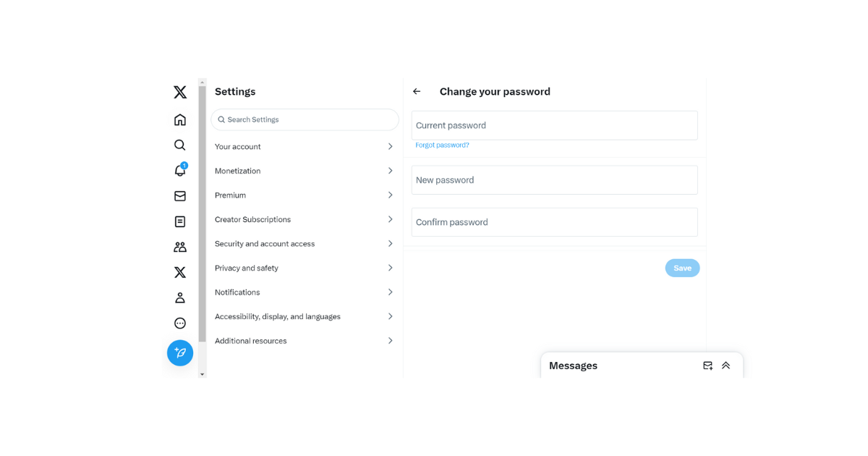Open the Messages envelope icon in sidebar
This screenshot has width=868, height=456.
[x=180, y=196]
